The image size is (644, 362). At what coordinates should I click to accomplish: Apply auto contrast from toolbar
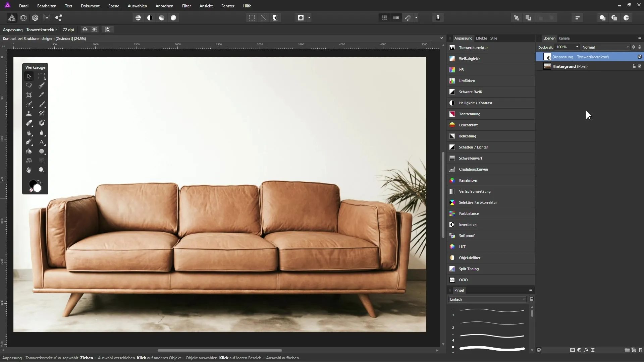(x=150, y=18)
